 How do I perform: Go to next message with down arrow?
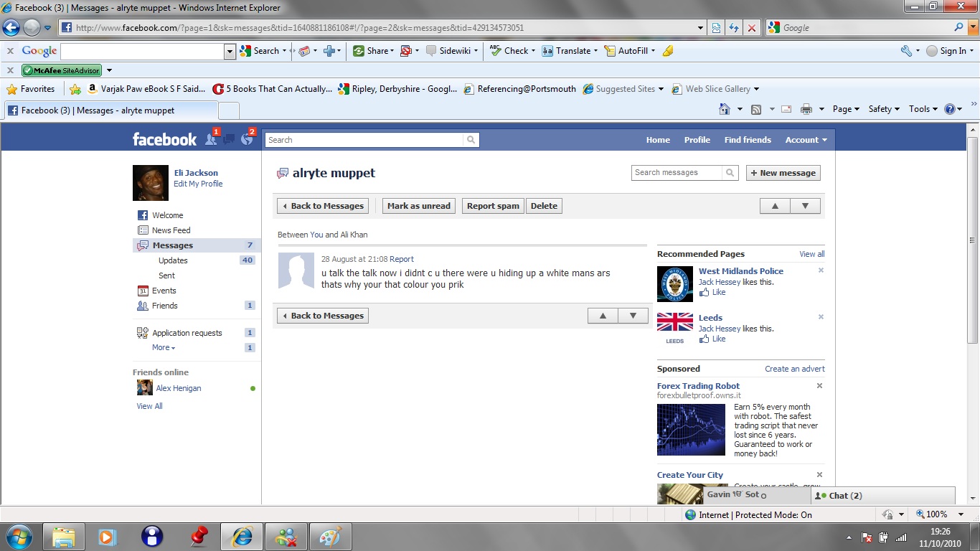click(x=805, y=206)
